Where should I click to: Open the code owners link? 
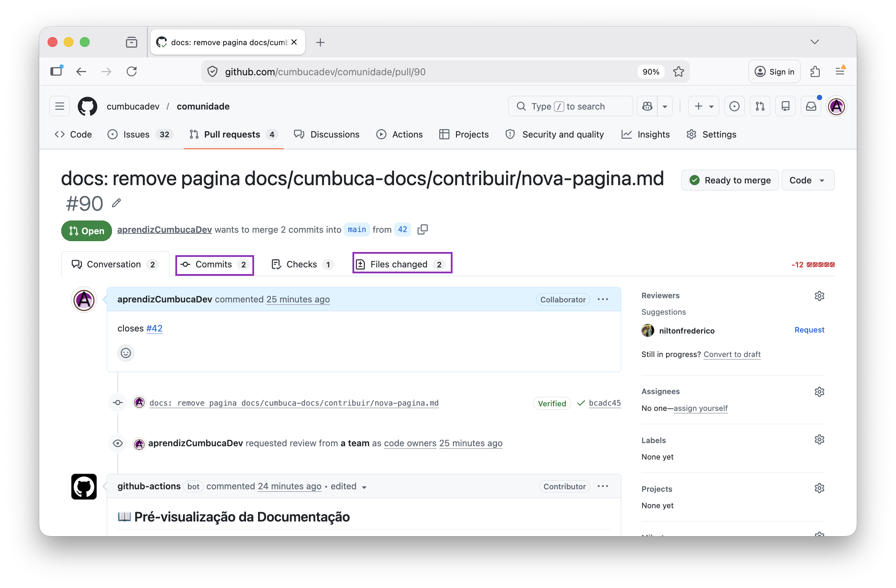coord(410,443)
